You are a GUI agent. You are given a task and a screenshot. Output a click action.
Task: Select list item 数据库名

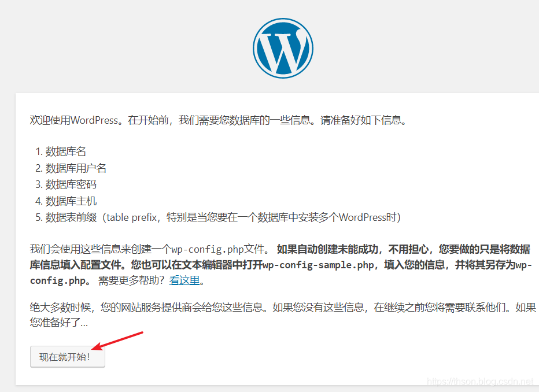tap(66, 151)
